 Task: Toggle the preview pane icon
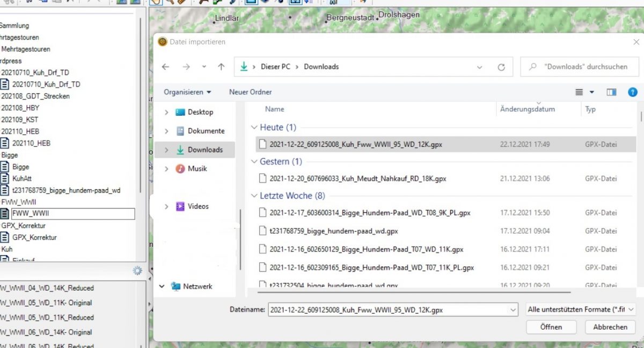pos(611,92)
